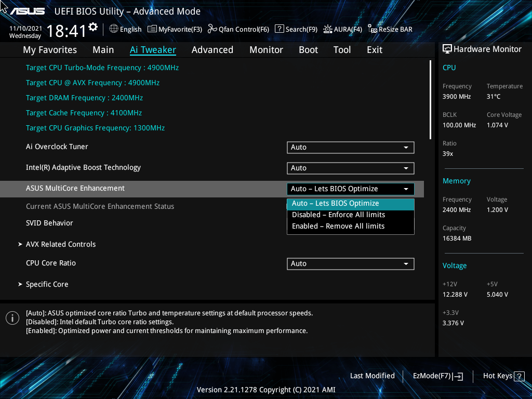Click the 12.288 V reading
Viewport: 532px width, 399px height.
(455, 295)
